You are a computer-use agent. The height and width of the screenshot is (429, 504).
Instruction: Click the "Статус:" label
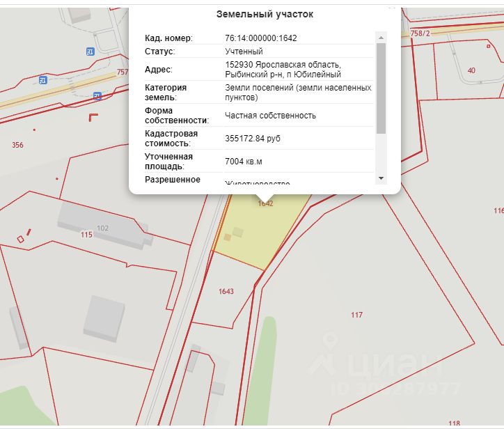point(159,52)
